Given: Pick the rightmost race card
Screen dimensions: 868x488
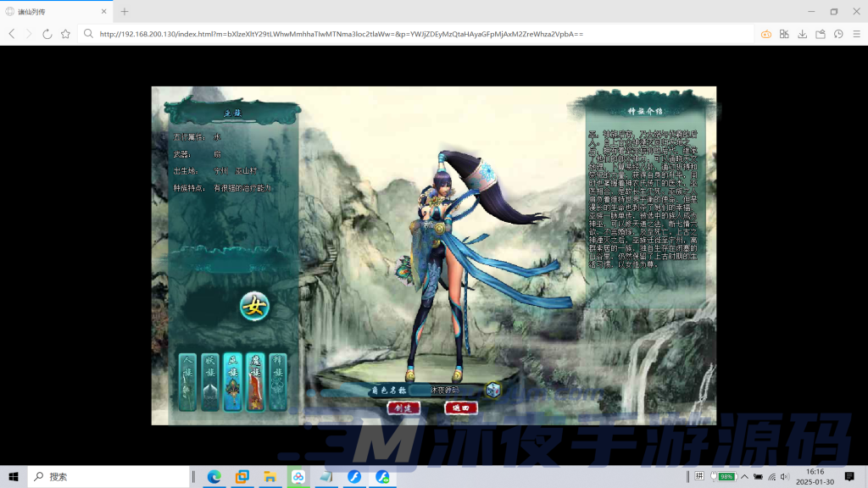Looking at the screenshot, I should pyautogui.click(x=277, y=382).
